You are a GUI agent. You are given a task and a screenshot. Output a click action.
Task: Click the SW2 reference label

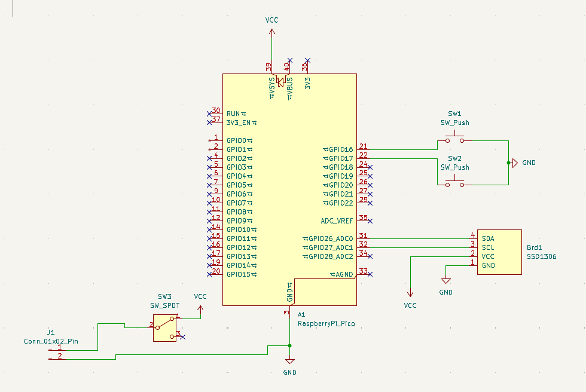pos(454,158)
